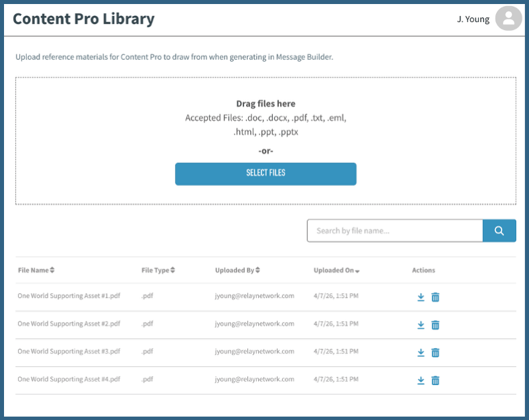This screenshot has height=420, width=529.
Task: Delete One World Supporting Asset #1.pdf
Action: point(435,297)
